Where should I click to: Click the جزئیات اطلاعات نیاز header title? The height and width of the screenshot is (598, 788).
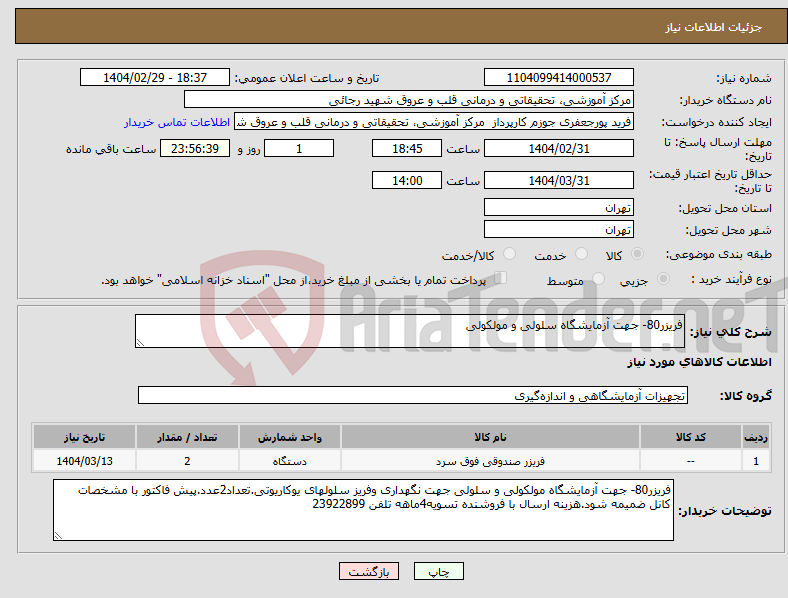(714, 27)
